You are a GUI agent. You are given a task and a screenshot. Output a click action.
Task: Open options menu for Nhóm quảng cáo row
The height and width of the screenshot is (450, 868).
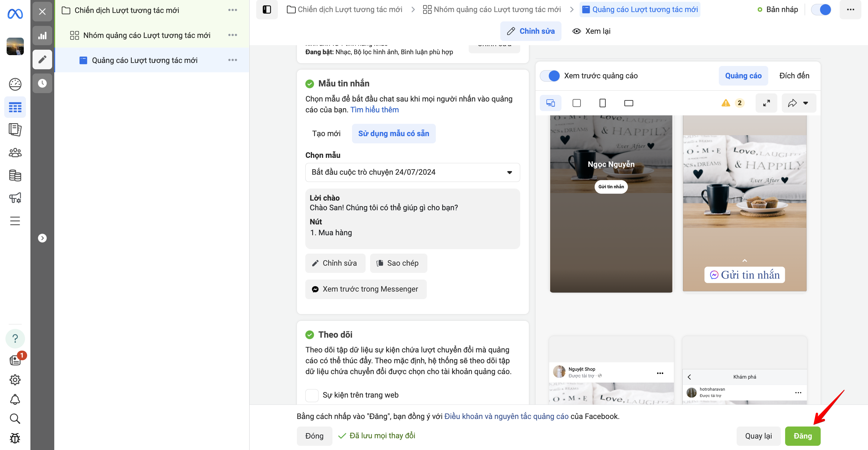pos(232,35)
